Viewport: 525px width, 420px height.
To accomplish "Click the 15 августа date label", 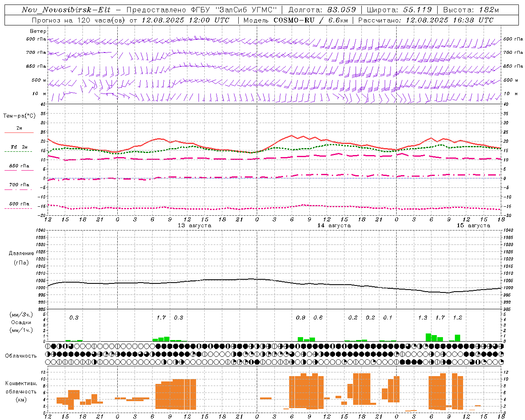I will tap(473, 226).
